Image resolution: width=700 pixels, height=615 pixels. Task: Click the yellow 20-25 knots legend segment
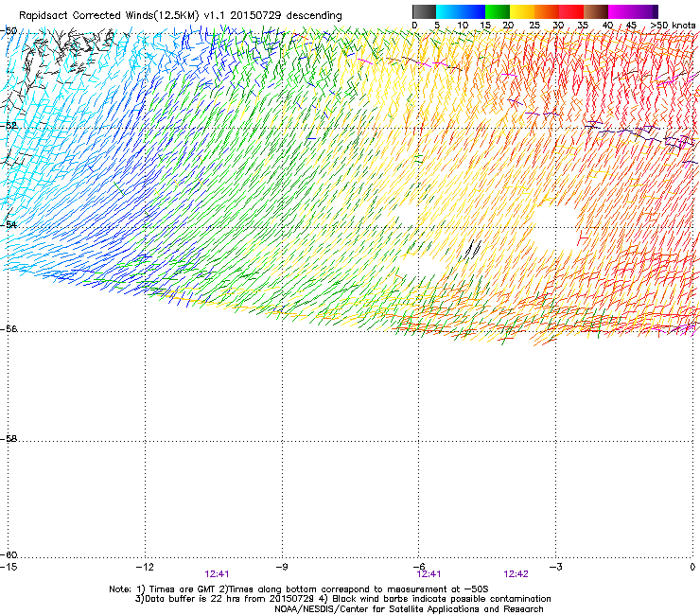[x=522, y=11]
